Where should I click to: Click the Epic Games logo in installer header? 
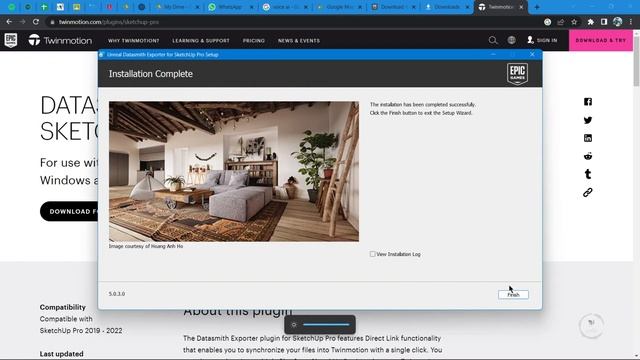tap(517, 74)
